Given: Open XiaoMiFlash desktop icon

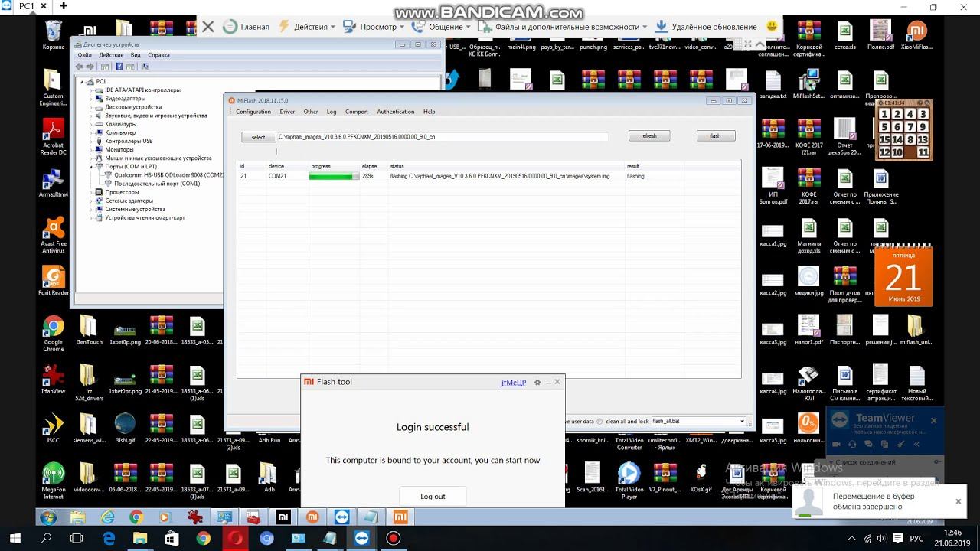Looking at the screenshot, I should click(916, 35).
